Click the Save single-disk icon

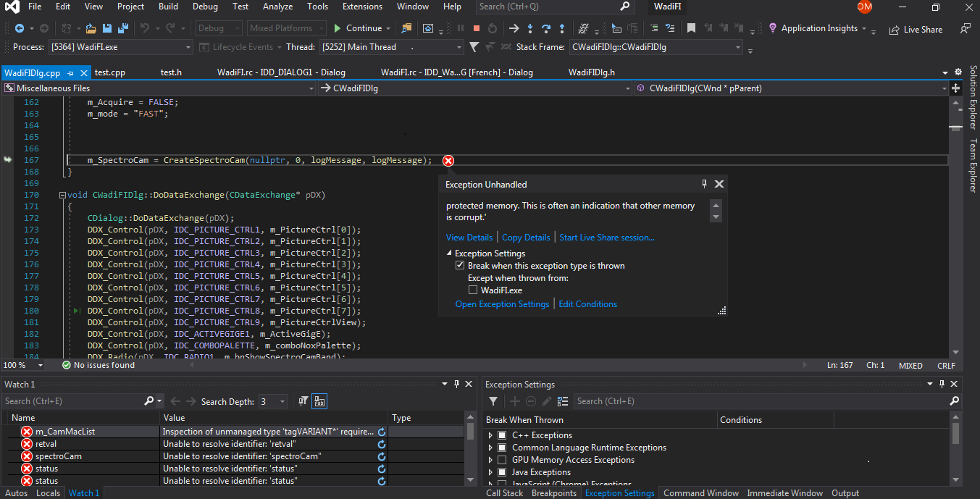(x=107, y=28)
